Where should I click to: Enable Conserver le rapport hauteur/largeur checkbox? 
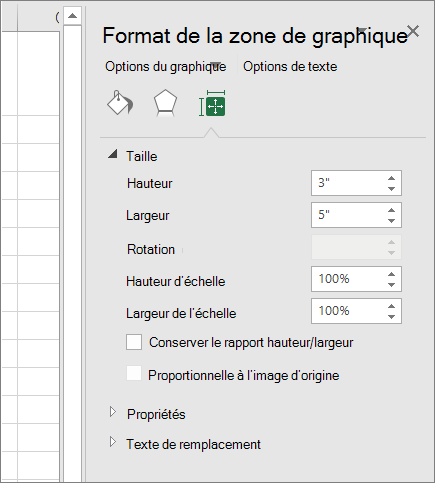coord(134,342)
